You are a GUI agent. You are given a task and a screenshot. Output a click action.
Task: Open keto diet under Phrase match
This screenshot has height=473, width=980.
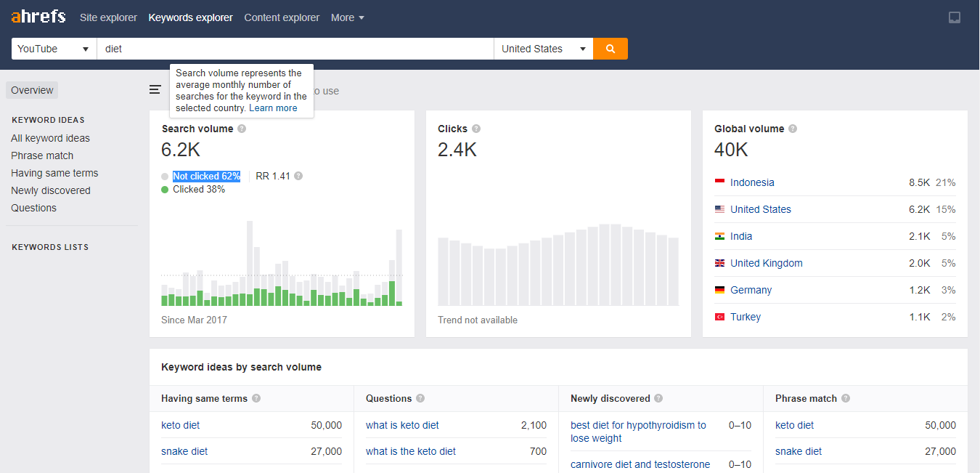pyautogui.click(x=794, y=425)
